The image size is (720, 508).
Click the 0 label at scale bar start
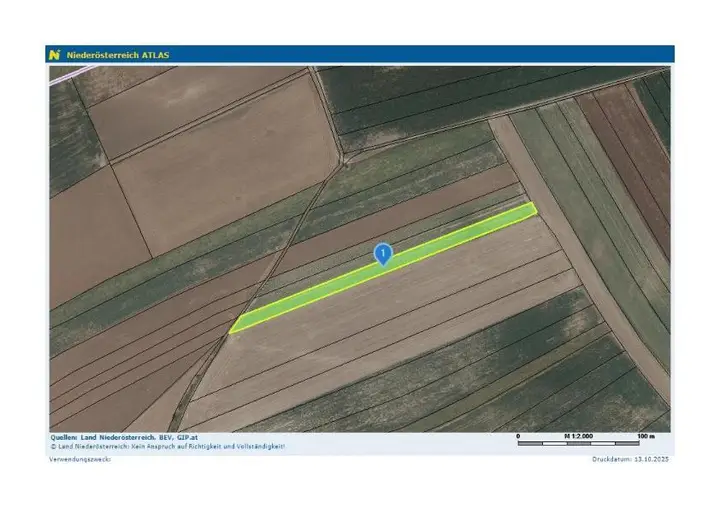click(518, 436)
